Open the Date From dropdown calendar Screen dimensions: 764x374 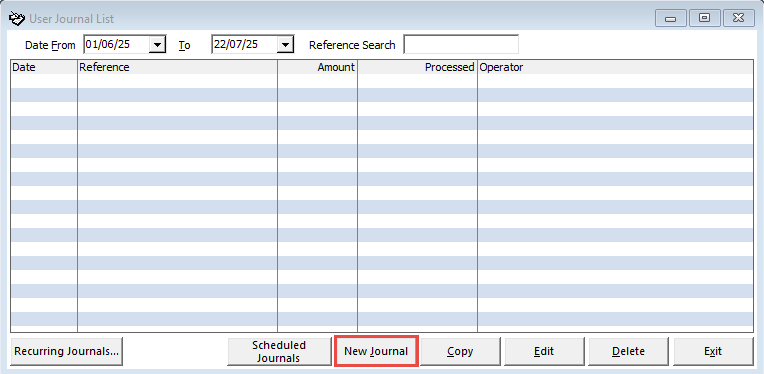tap(157, 45)
